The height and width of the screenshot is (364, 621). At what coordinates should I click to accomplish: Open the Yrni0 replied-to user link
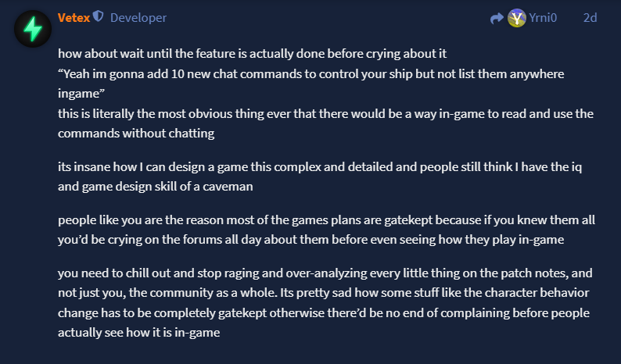coord(543,17)
